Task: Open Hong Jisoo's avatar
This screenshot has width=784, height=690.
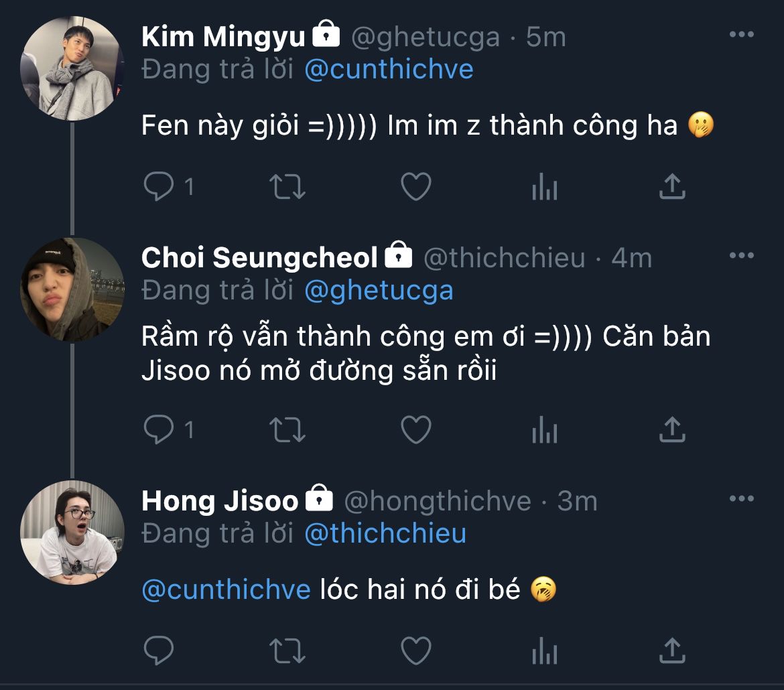Action: click(x=72, y=532)
